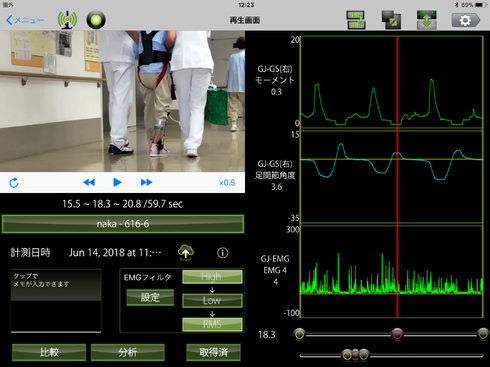The width and height of the screenshot is (490, 367).
Task: Go back to the メニュー screen
Action: pyautogui.click(x=25, y=20)
